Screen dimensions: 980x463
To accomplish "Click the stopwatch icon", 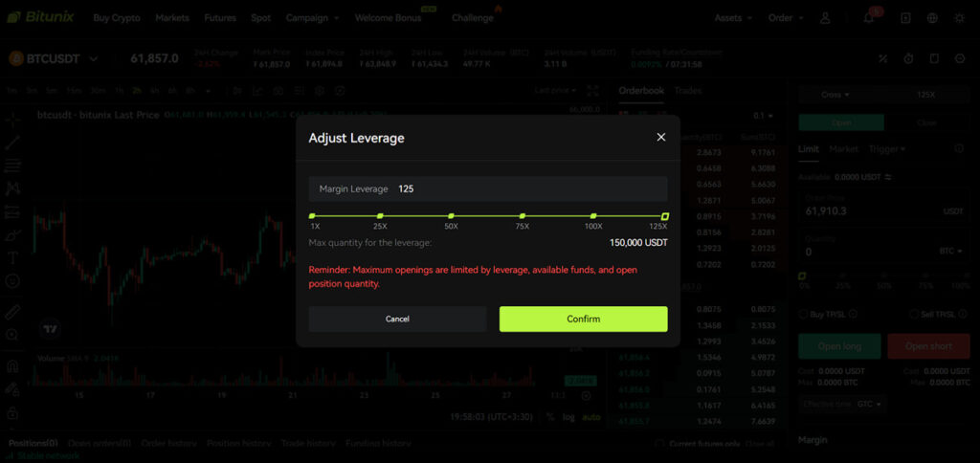I will [909, 58].
